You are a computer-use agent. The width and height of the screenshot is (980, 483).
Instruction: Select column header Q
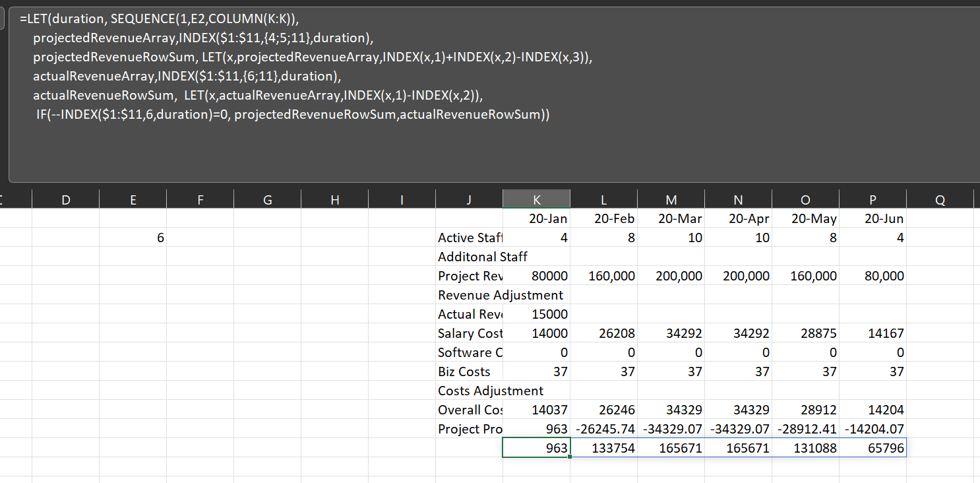coord(940,200)
